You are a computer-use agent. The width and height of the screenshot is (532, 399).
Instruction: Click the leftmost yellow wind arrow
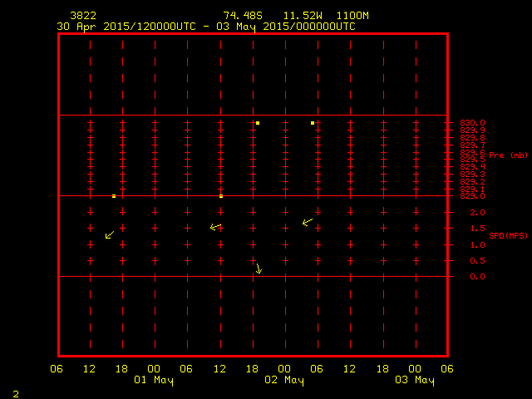click(x=110, y=235)
